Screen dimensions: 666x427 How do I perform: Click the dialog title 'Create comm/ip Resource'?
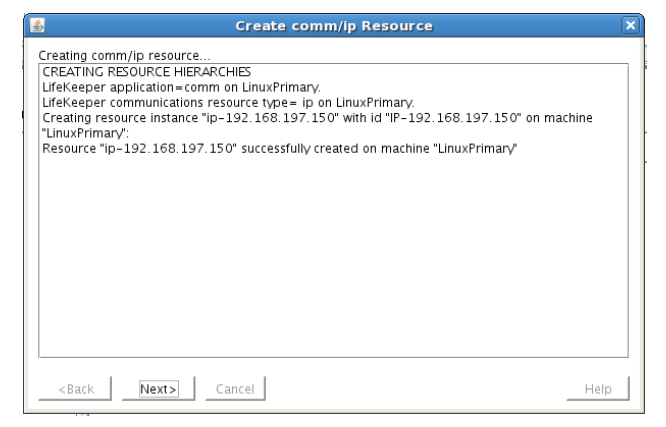[334, 26]
